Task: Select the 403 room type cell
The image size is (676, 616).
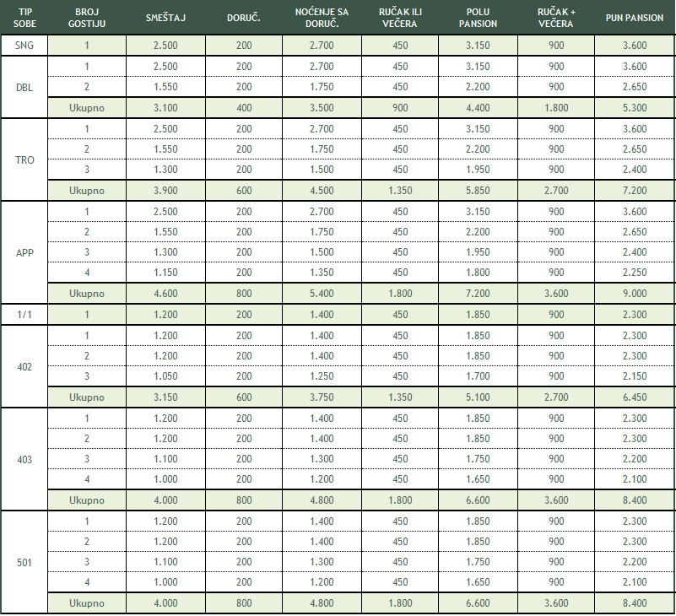Action: [x=24, y=460]
